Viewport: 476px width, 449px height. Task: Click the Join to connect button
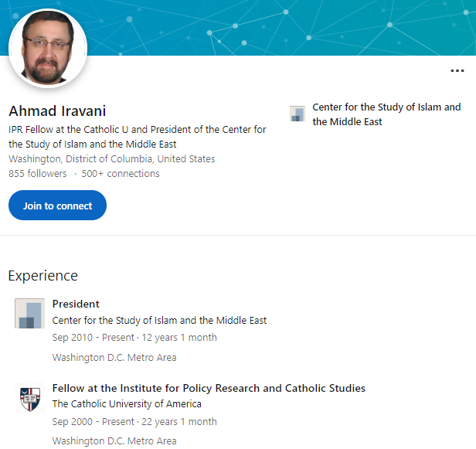click(x=57, y=206)
